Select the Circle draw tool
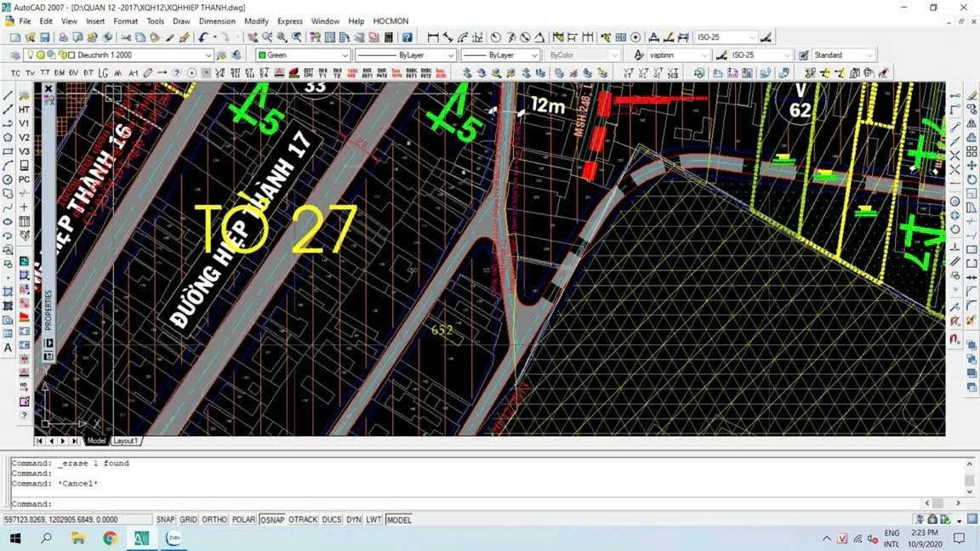Screen dimensions: 980x551 [x=8, y=179]
